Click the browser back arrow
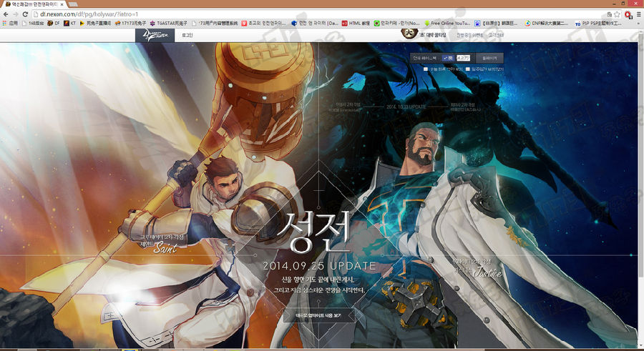644x351 pixels. pyautogui.click(x=6, y=14)
